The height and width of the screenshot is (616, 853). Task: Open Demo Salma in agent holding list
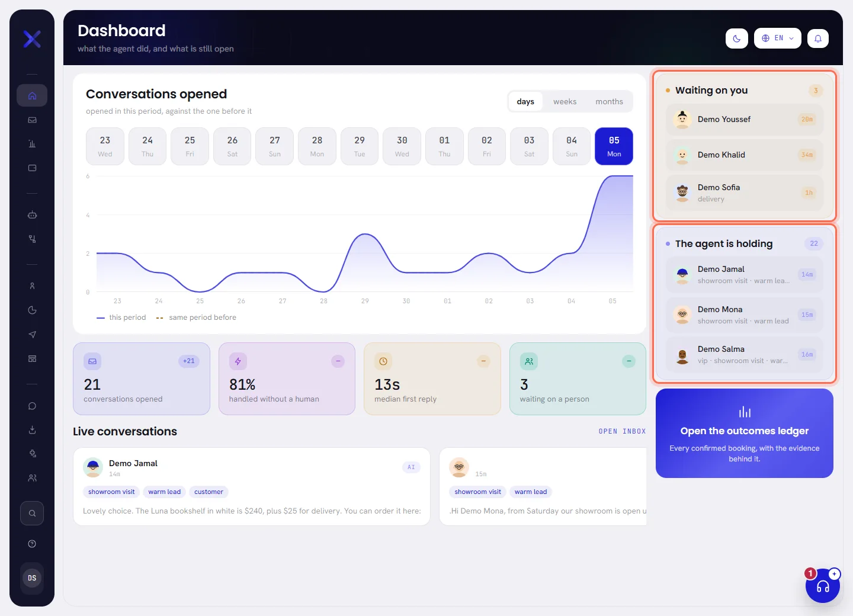pyautogui.click(x=745, y=355)
